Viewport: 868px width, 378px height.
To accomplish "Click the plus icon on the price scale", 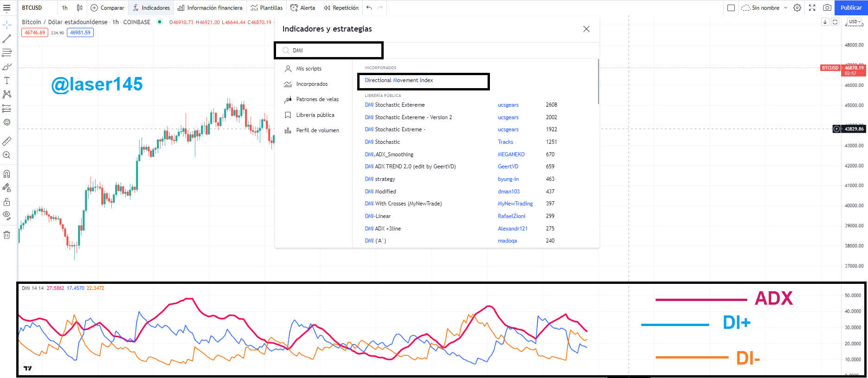I will pyautogui.click(x=836, y=129).
